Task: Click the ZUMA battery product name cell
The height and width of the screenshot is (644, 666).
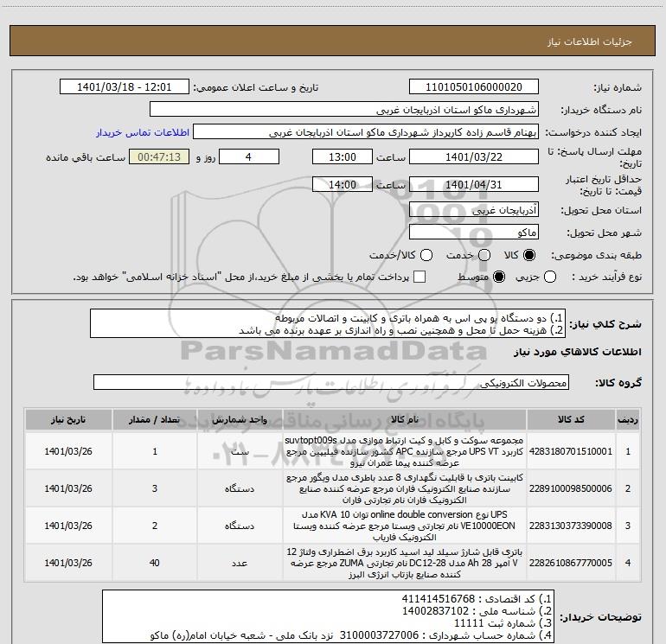Action: [405, 563]
